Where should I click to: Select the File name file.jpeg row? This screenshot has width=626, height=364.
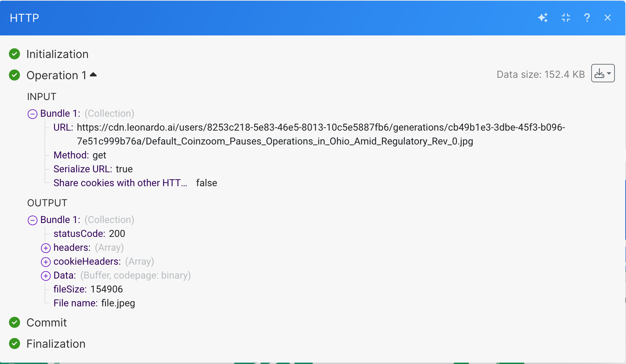[94, 303]
